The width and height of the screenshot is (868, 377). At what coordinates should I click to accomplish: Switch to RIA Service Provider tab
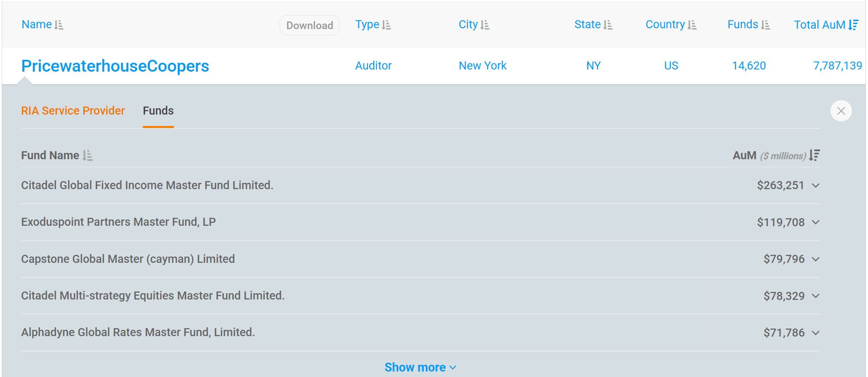click(x=73, y=111)
